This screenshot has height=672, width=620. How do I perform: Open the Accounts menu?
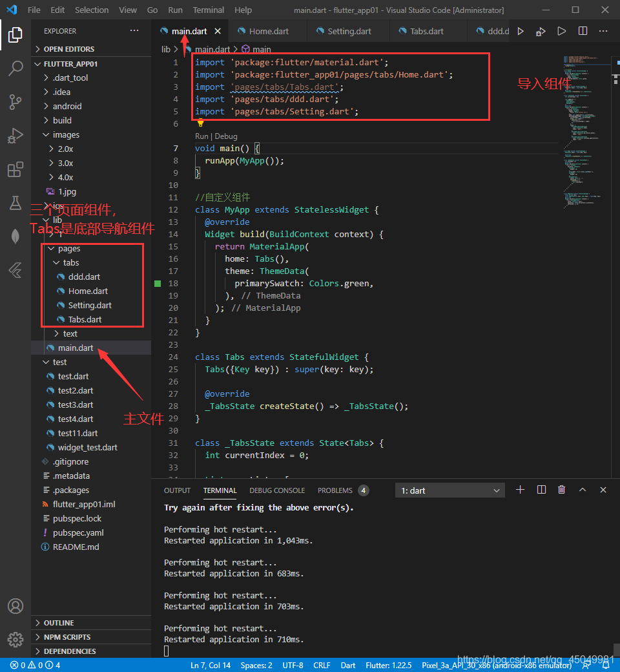(15, 606)
